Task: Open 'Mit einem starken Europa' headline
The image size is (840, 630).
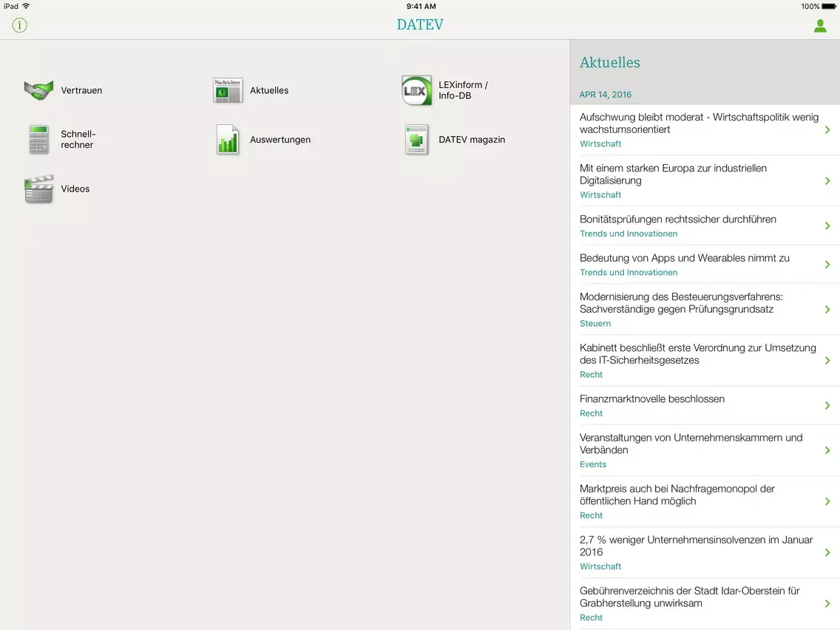Action: pyautogui.click(x=673, y=174)
